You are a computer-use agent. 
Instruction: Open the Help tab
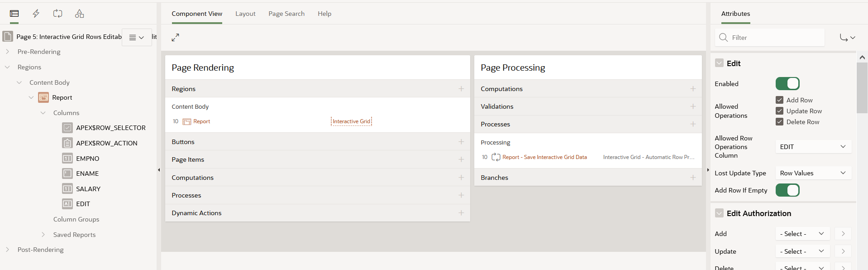coord(324,14)
